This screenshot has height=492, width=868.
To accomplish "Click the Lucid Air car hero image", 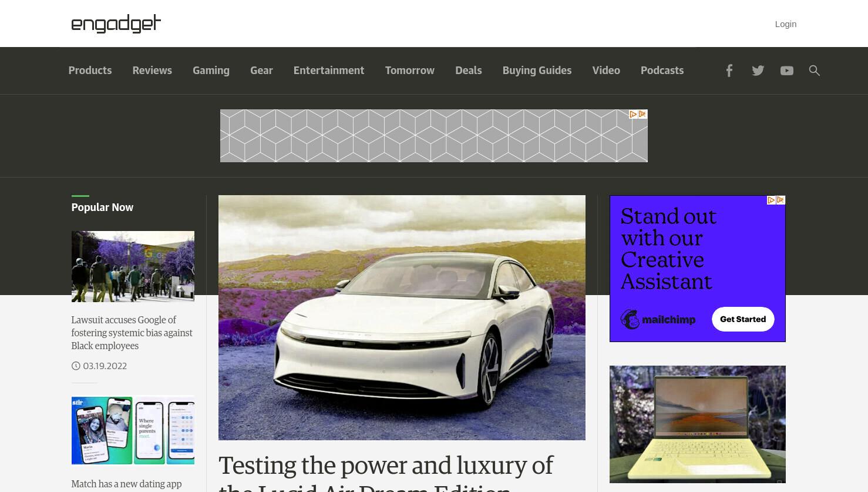I will coord(402,317).
